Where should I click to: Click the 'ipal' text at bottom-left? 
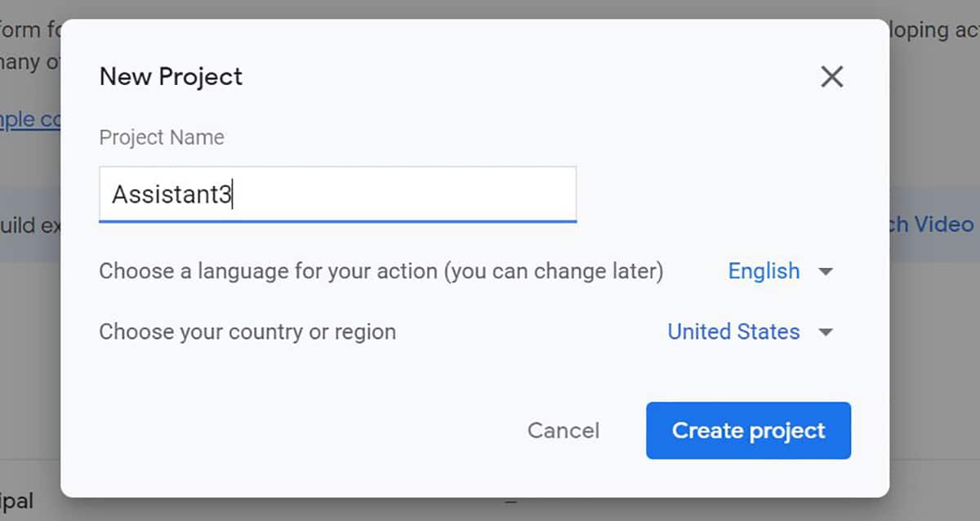16,501
